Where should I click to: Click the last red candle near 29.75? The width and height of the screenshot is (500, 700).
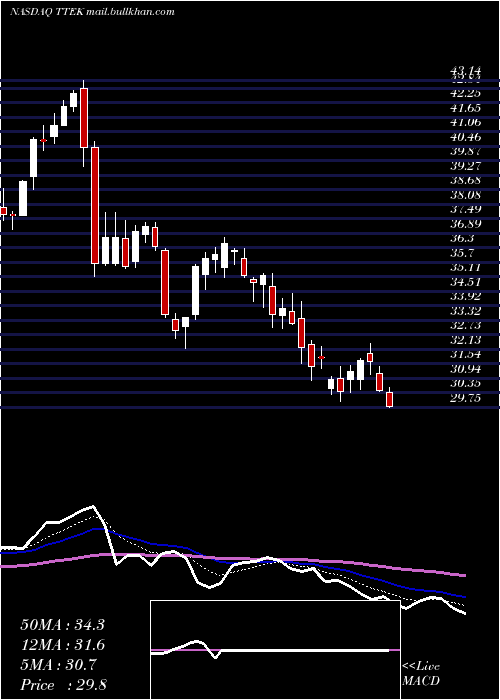click(x=390, y=400)
